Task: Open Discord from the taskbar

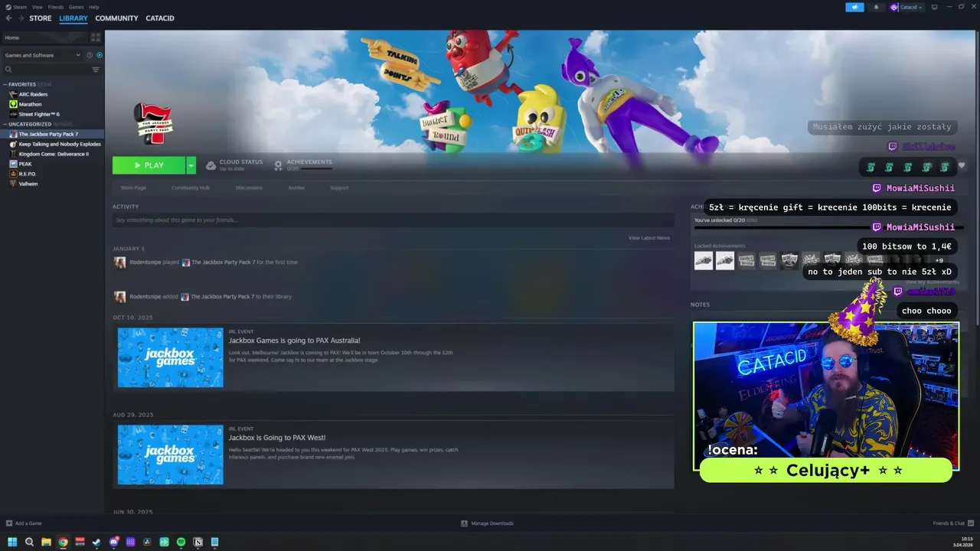Action: (x=113, y=542)
